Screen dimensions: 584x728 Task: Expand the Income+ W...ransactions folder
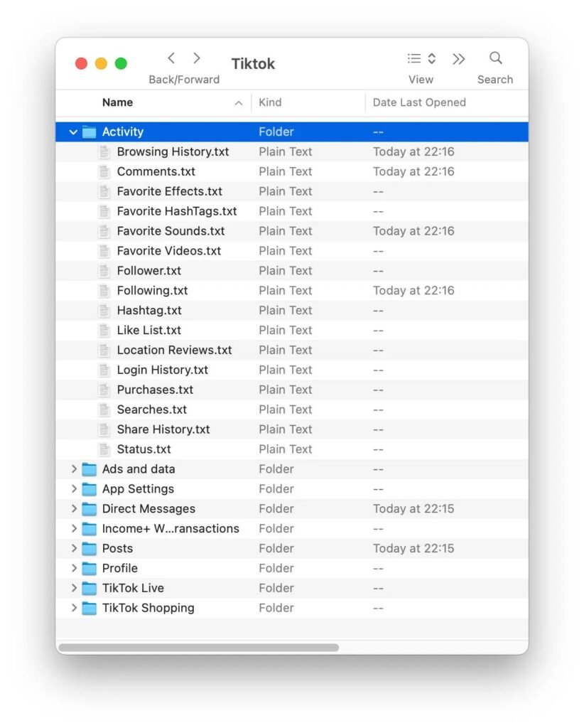[x=74, y=528]
